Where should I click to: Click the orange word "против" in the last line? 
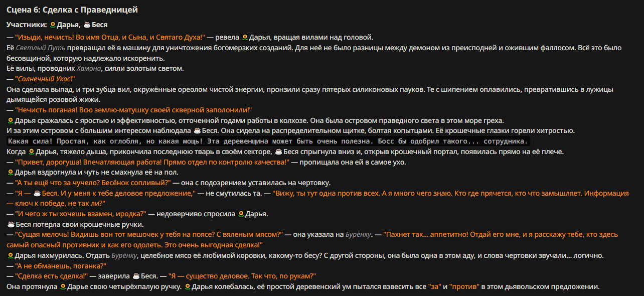coord(465,287)
